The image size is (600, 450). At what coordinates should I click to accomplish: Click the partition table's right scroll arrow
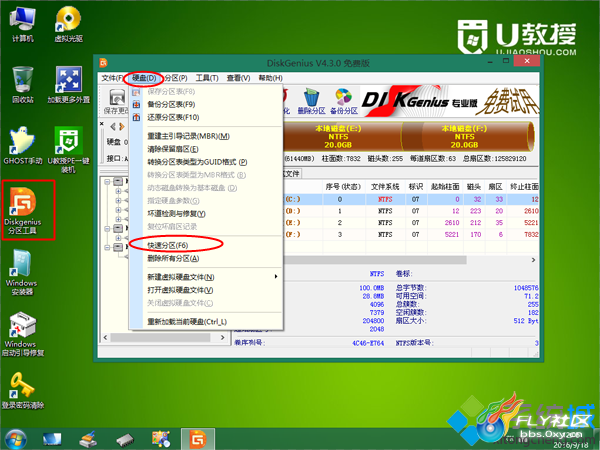pyautogui.click(x=533, y=260)
